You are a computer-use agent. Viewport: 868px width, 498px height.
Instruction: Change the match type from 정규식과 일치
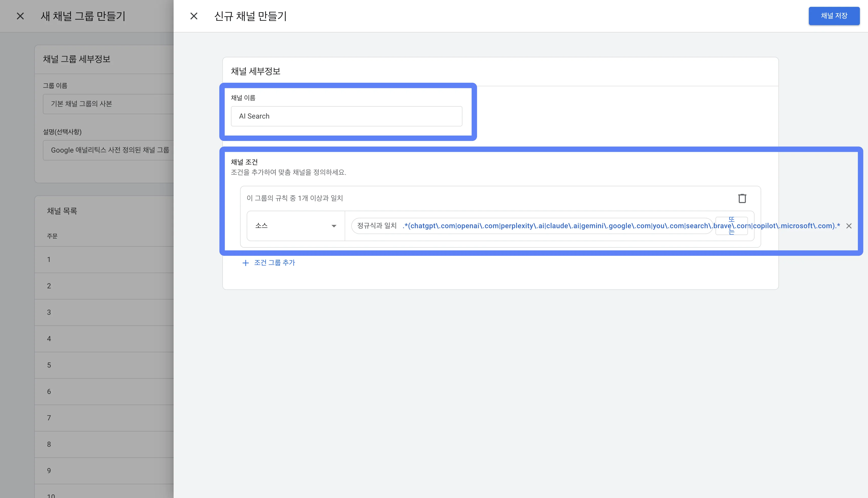[377, 226]
